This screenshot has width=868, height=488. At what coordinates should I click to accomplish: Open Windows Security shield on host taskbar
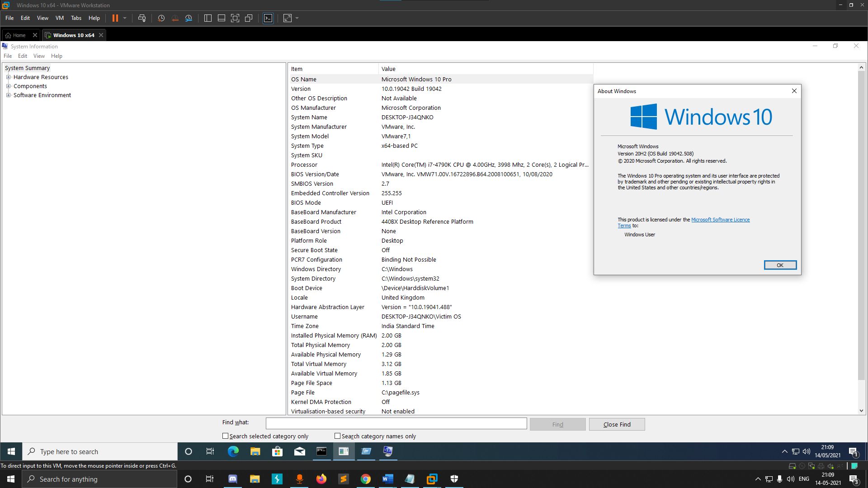pos(454,479)
